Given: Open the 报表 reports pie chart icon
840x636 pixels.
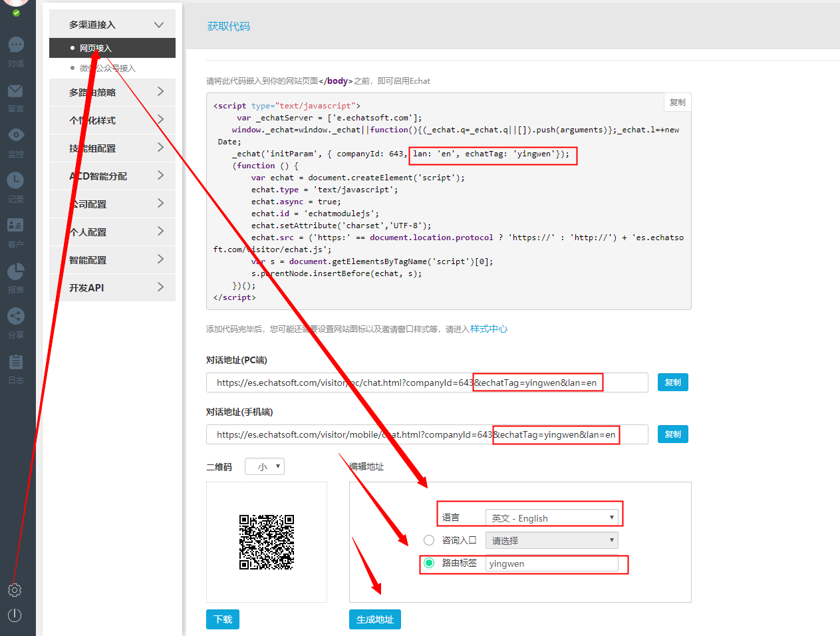Looking at the screenshot, I should tap(16, 271).
